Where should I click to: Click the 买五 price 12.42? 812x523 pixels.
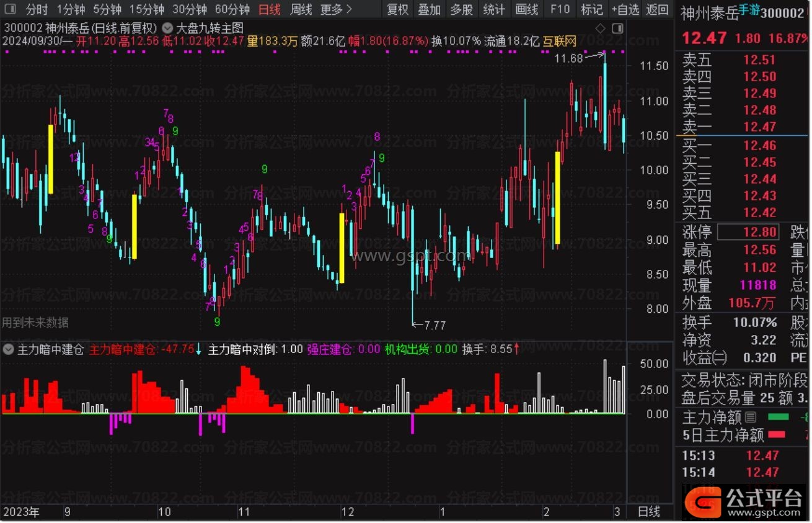760,213
